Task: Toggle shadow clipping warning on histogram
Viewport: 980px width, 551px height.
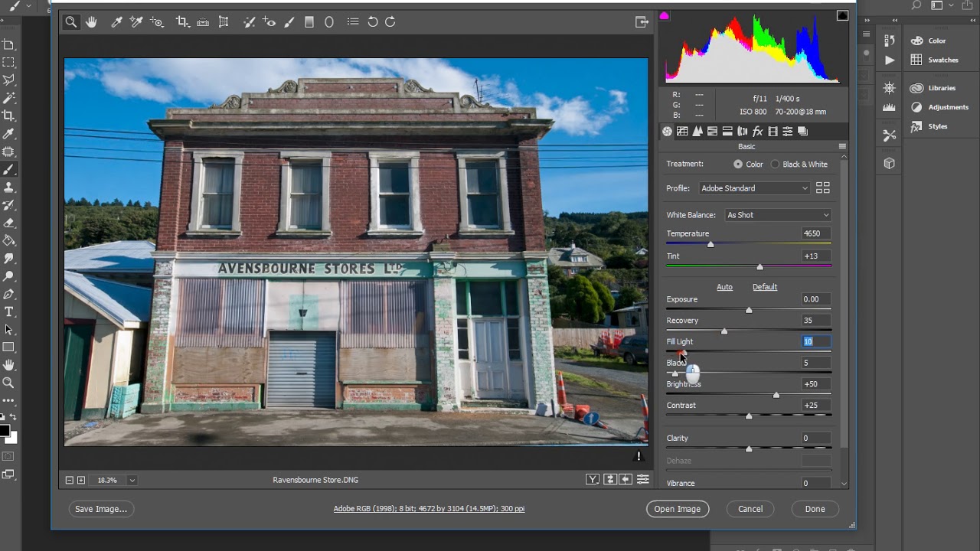Action: click(664, 15)
